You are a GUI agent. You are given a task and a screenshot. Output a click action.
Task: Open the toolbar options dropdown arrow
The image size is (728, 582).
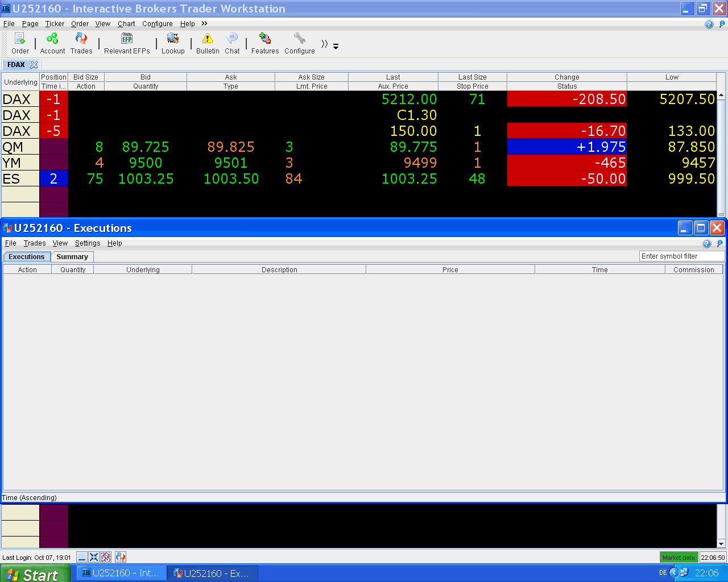[336, 46]
